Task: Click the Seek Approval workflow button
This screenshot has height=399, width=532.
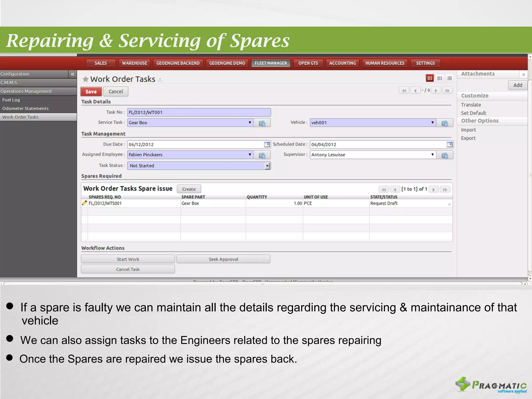Action: tap(223, 259)
